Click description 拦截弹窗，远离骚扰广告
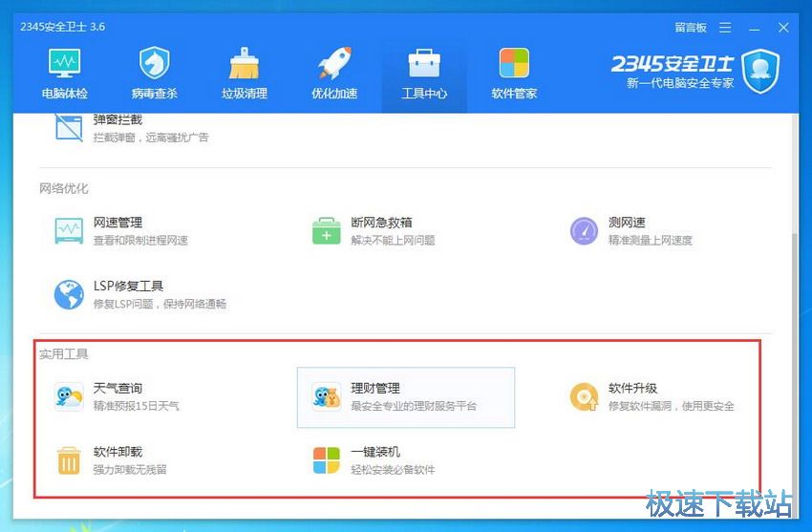Viewport: 812px width, 532px height. 151,138
